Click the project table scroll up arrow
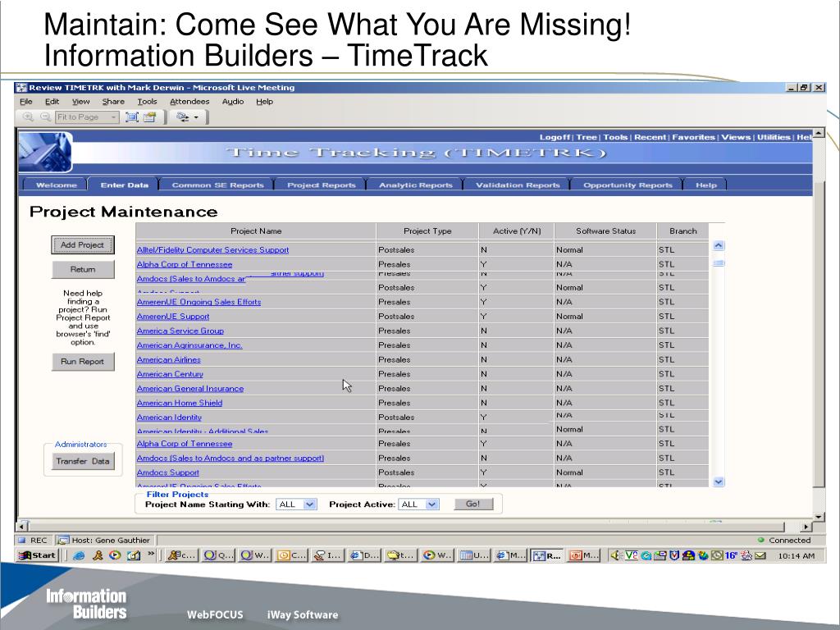840x630 pixels. pyautogui.click(x=719, y=246)
